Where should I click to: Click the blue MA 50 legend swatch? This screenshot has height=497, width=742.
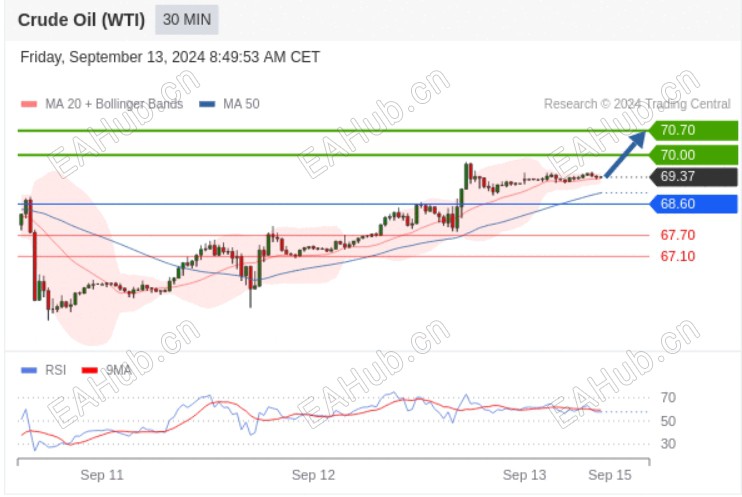tap(206, 104)
